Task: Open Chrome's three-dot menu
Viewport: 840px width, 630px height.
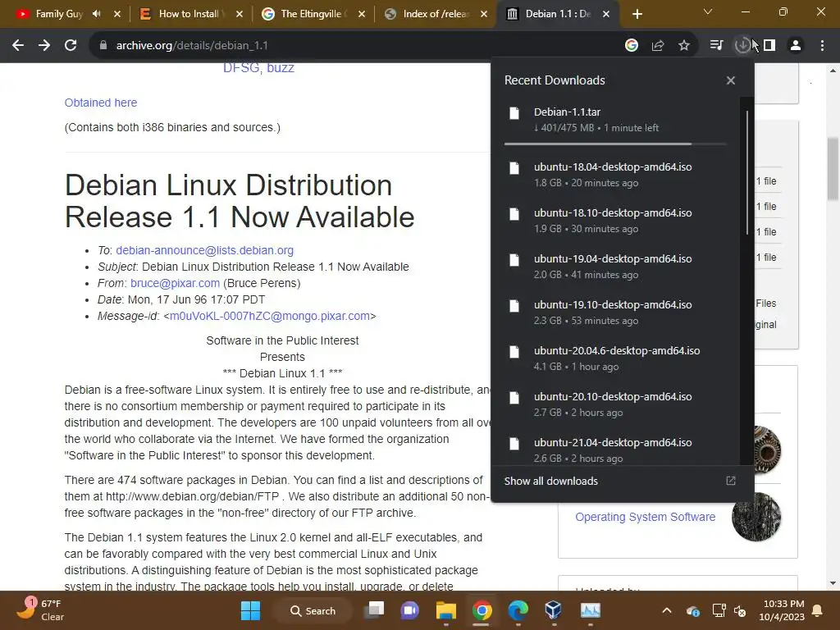Action: tap(822, 46)
